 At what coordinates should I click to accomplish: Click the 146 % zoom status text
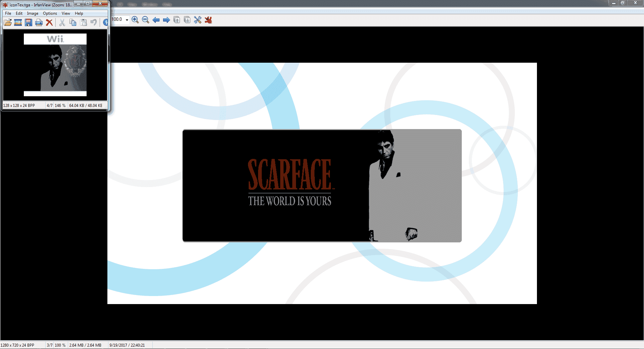60,106
